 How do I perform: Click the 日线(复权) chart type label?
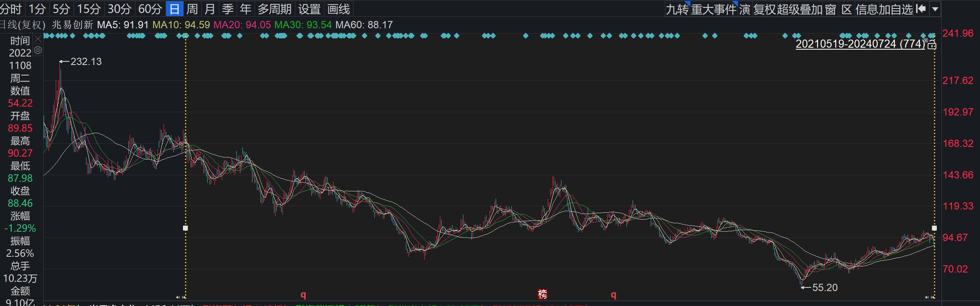22,25
